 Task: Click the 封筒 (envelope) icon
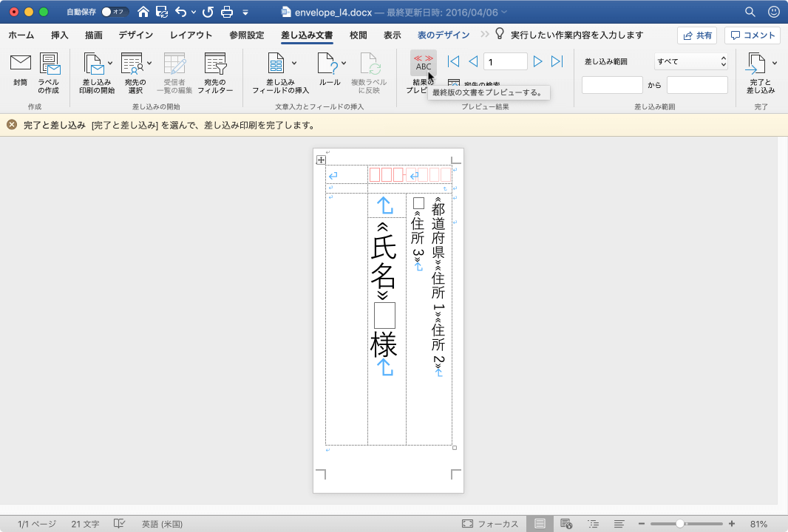(20, 64)
